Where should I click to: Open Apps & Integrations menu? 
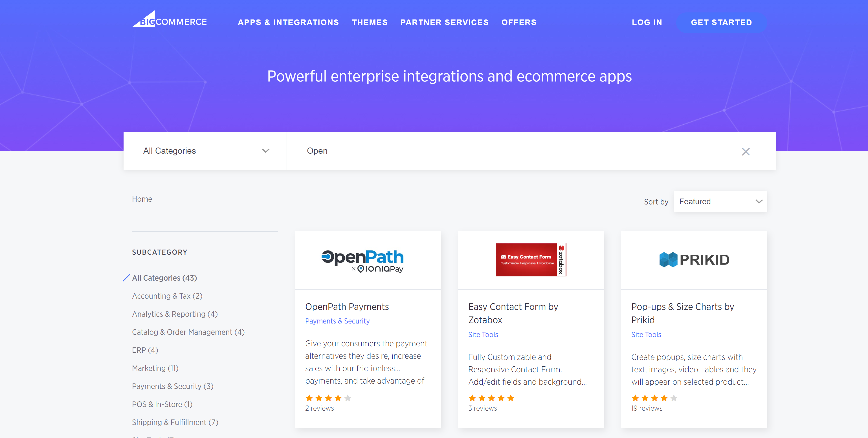pyautogui.click(x=288, y=22)
